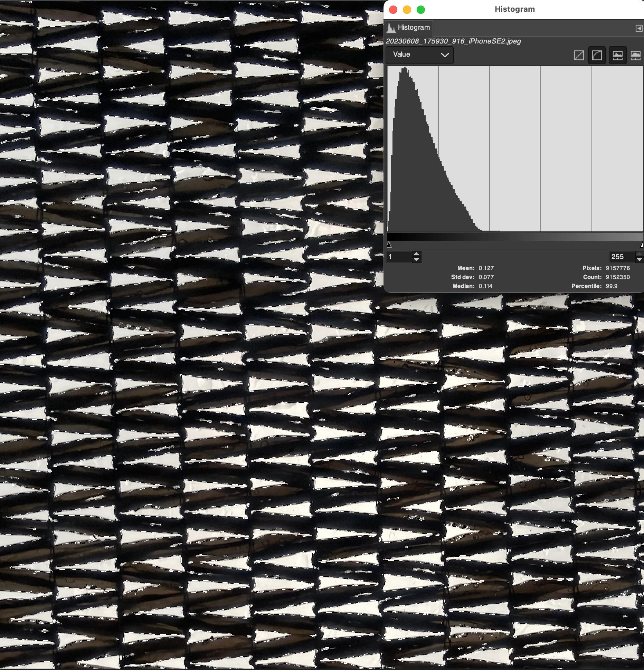Click the low range input showing 1
The height and width of the screenshot is (670, 644).
pyautogui.click(x=399, y=257)
